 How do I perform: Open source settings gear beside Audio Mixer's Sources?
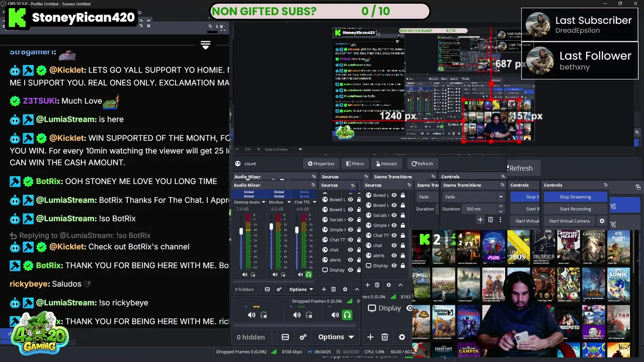(x=345, y=289)
